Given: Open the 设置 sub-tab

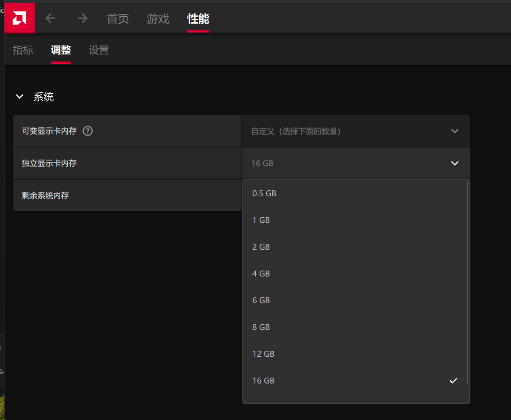Looking at the screenshot, I should 99,50.
